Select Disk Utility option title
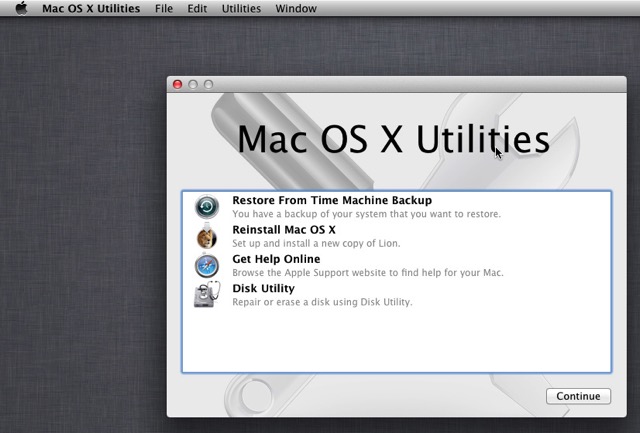Image resolution: width=640 pixels, height=433 pixels. click(263, 289)
